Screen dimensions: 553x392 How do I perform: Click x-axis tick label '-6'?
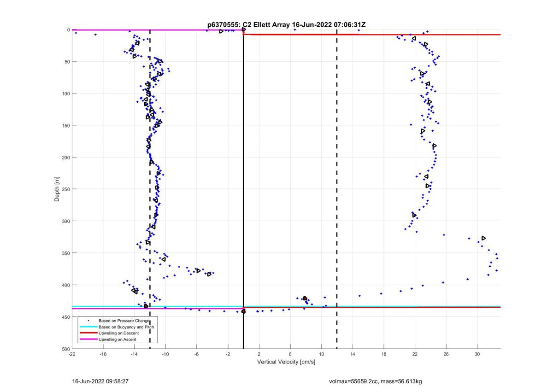pyautogui.click(x=197, y=355)
